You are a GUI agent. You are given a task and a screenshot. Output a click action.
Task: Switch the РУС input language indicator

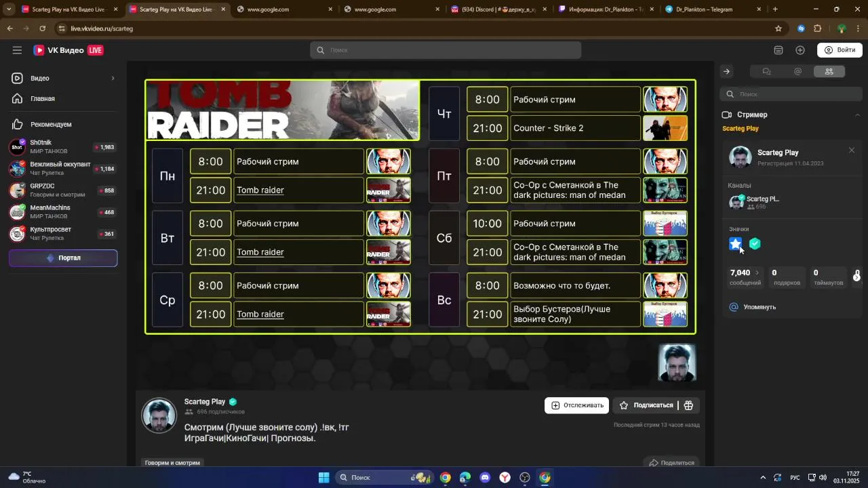click(795, 477)
